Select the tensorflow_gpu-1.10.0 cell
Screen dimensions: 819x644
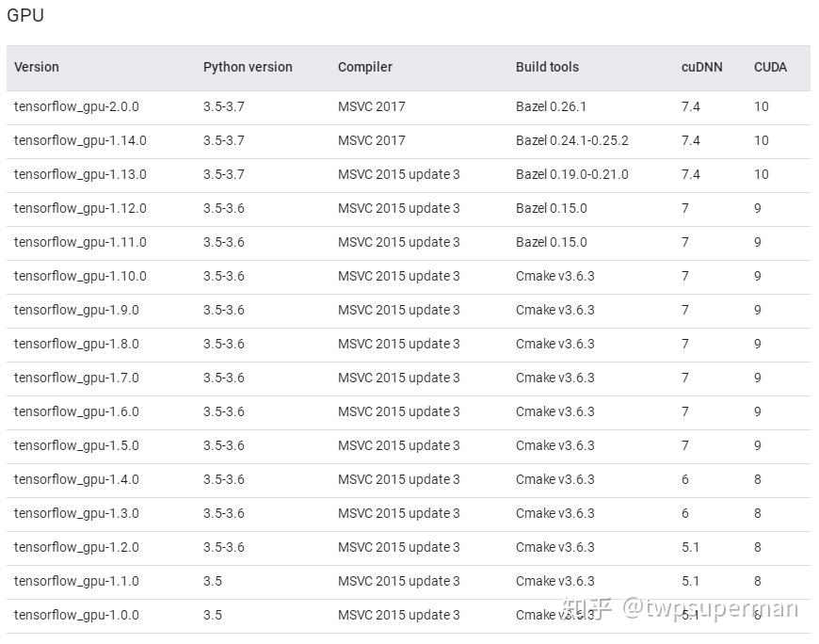(x=80, y=277)
